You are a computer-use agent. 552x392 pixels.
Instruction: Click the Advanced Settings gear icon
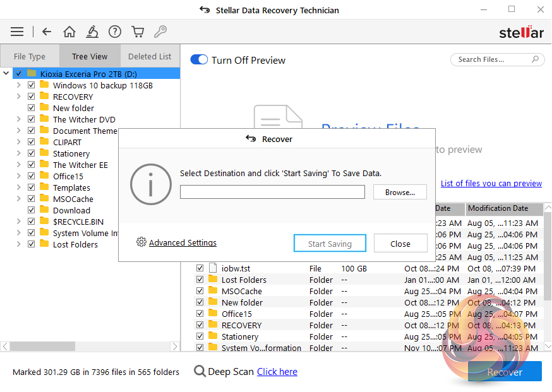click(141, 242)
